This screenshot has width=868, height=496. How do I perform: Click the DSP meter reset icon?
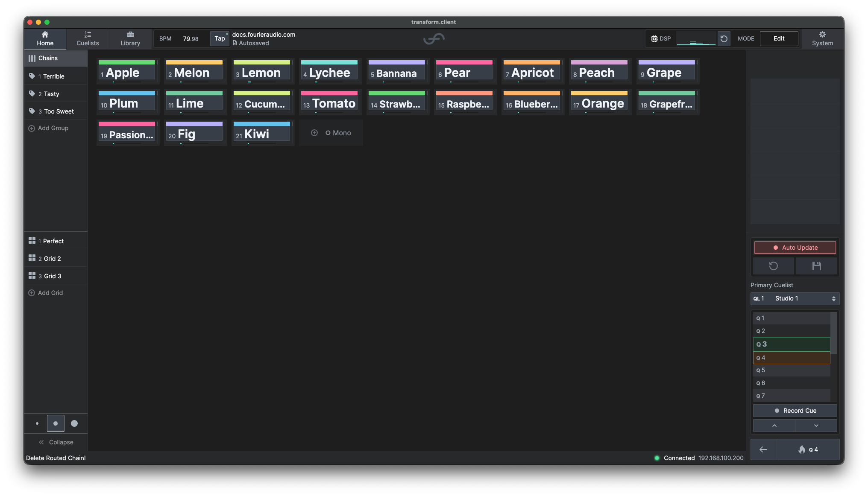[724, 39]
